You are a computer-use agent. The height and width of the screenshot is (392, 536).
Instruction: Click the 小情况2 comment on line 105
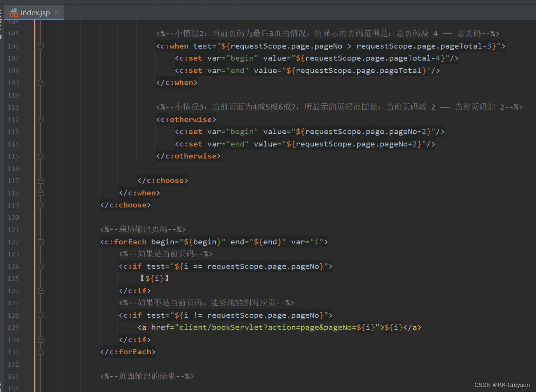coord(328,34)
